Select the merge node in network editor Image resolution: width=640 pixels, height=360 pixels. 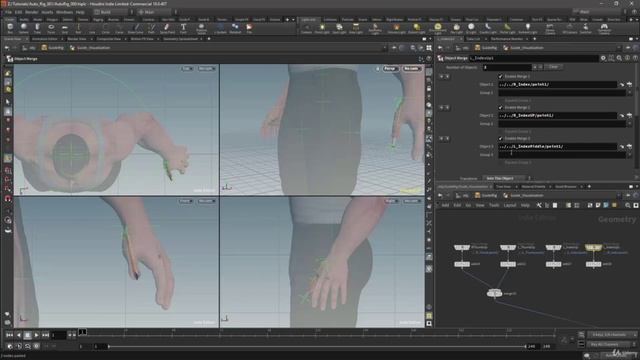[x=494, y=293]
